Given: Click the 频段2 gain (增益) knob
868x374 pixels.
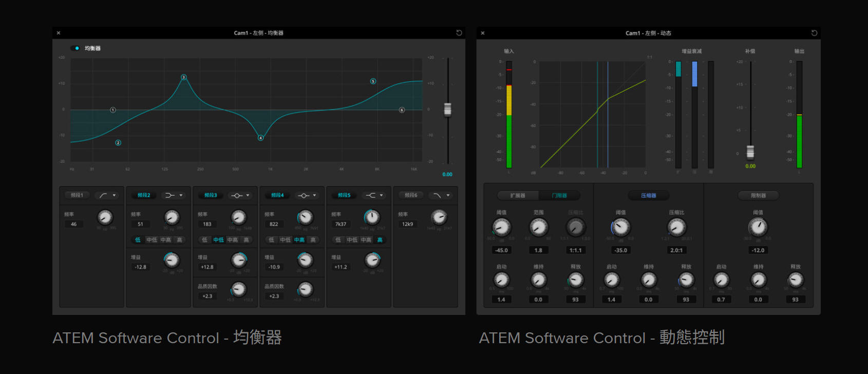Looking at the screenshot, I should [172, 260].
